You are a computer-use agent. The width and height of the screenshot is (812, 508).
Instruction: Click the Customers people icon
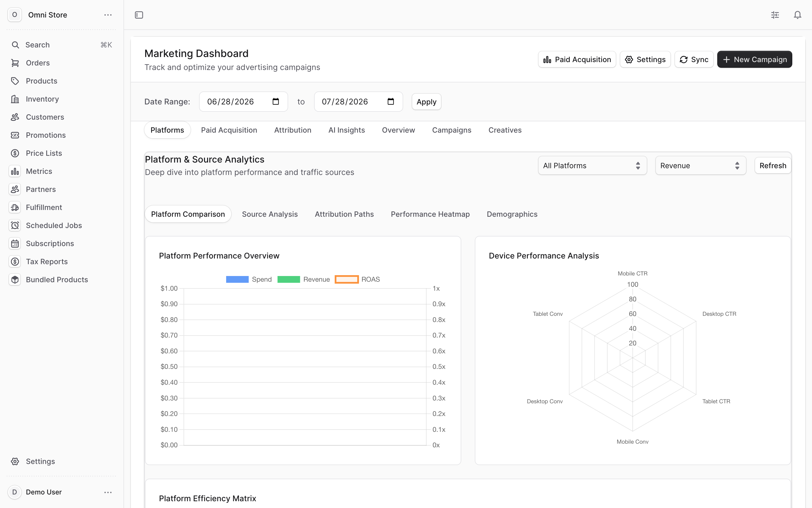pos(15,117)
